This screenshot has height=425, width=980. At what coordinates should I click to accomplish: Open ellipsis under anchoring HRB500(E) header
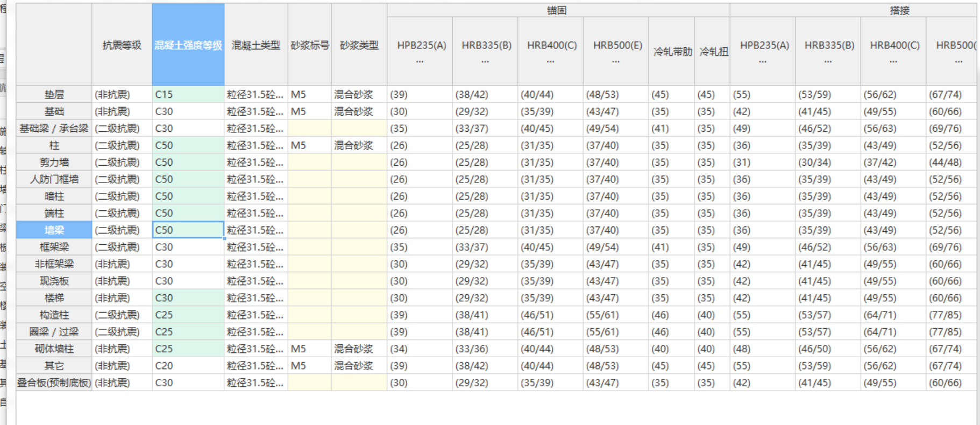[x=616, y=61]
